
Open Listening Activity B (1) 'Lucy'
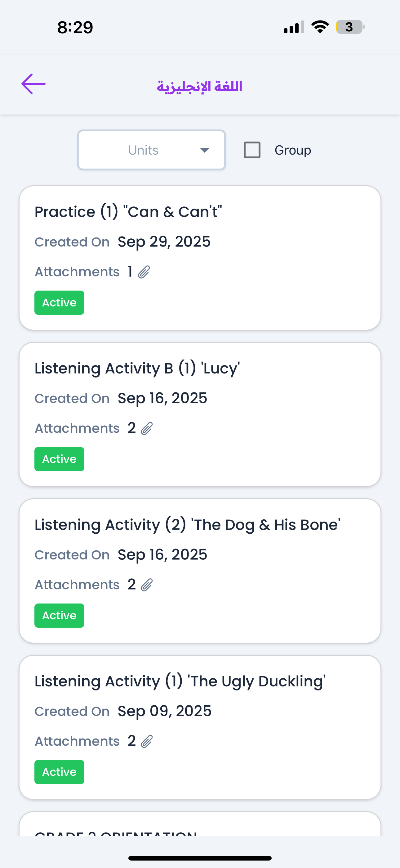pyautogui.click(x=137, y=368)
